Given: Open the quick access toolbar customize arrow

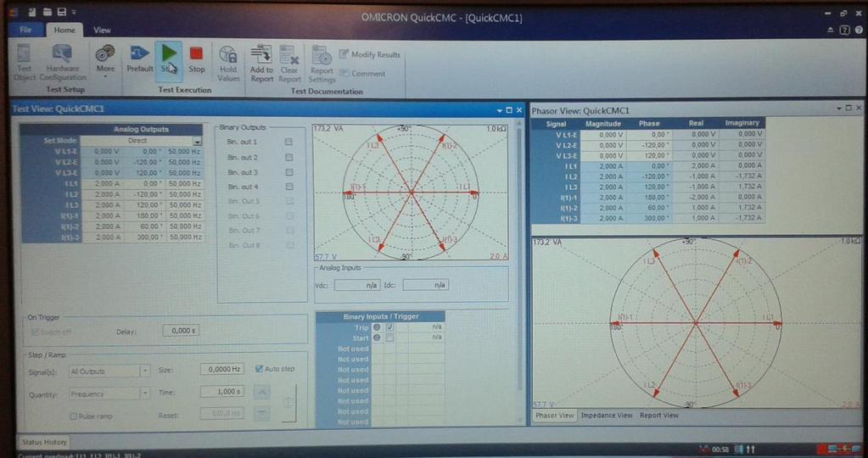Looking at the screenshot, I should coord(74,12).
